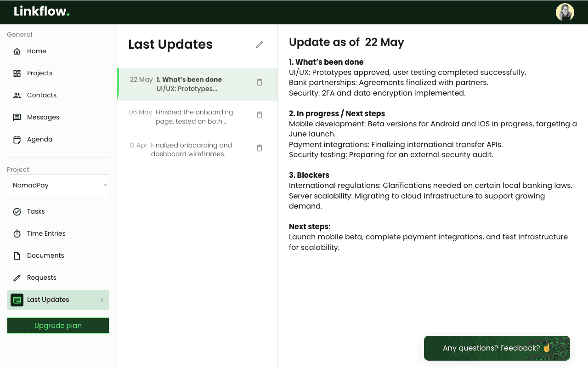Viewport: 588px width, 368px height.
Task: Click the Agenda calendar icon
Action: pos(17,139)
